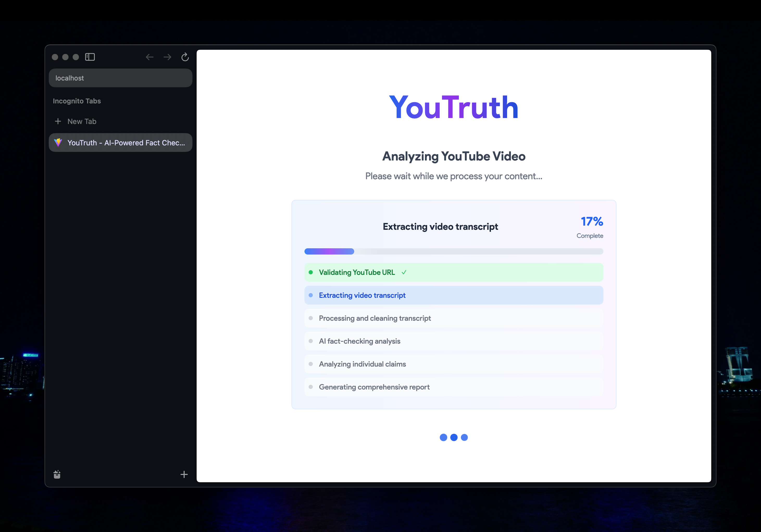761x532 pixels.
Task: Click the Generating comprehensive report step
Action: (374, 387)
